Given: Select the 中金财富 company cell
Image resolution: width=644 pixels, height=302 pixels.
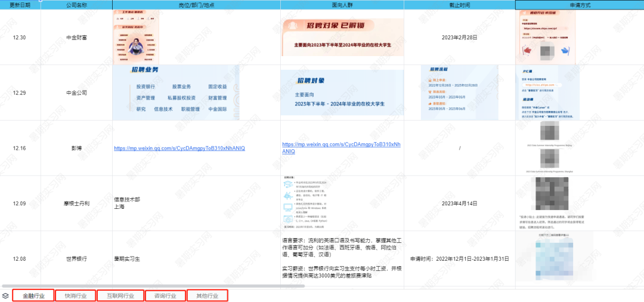Looking at the screenshot, I should tap(76, 38).
